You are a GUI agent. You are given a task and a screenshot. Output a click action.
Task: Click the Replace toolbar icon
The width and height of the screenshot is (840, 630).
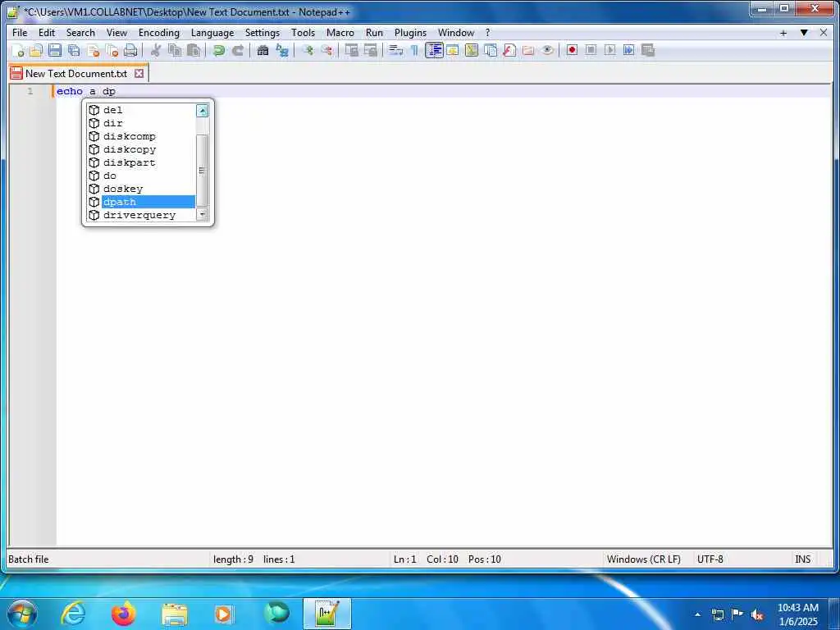[282, 50]
